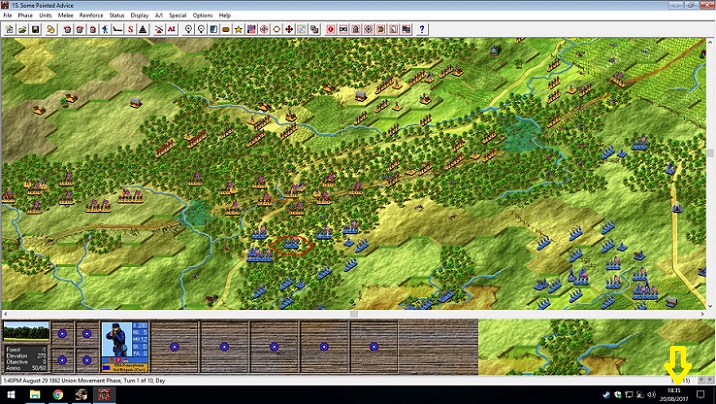
Task: Click the map scroll-left arrow
Action: coord(5,314)
